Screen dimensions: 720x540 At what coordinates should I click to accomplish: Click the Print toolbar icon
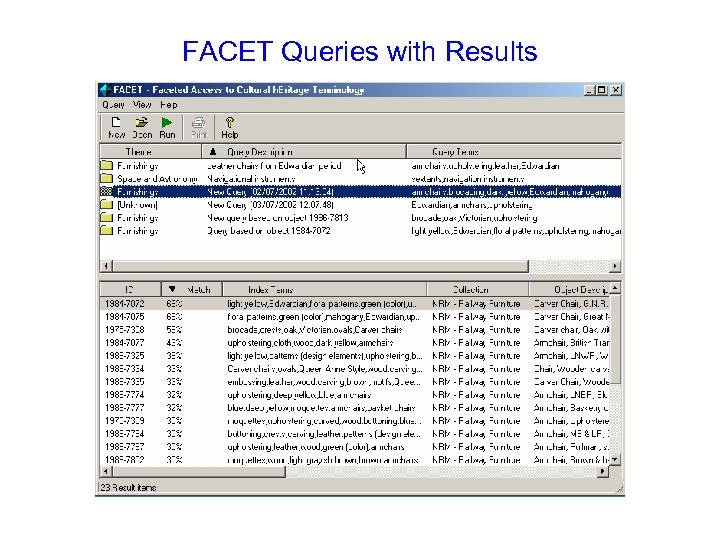pyautogui.click(x=199, y=127)
